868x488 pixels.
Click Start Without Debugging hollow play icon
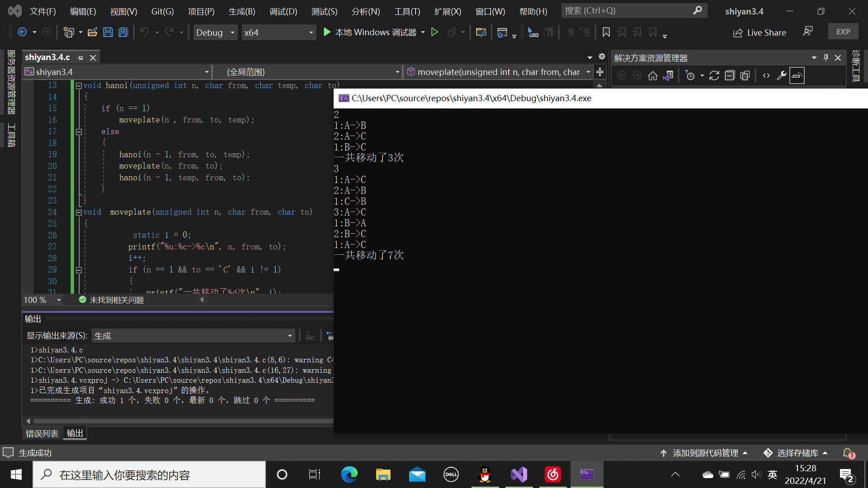click(434, 32)
